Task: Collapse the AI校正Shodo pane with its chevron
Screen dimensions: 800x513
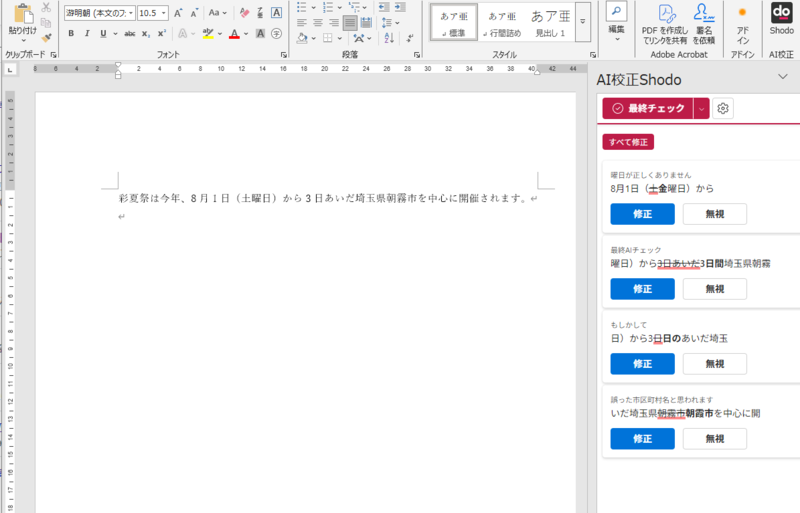Action: tap(783, 77)
